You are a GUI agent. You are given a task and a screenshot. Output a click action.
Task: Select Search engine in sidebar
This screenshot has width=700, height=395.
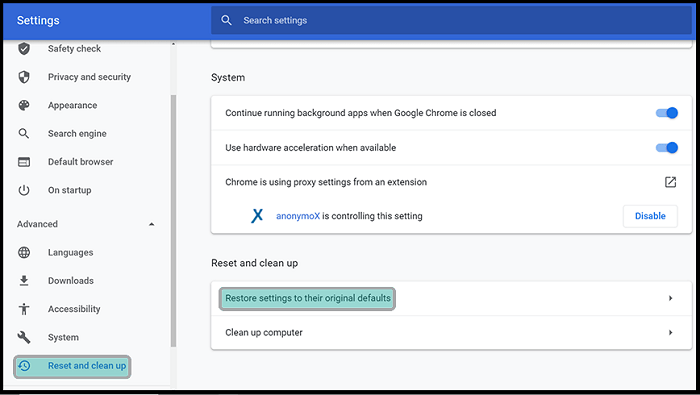77,133
